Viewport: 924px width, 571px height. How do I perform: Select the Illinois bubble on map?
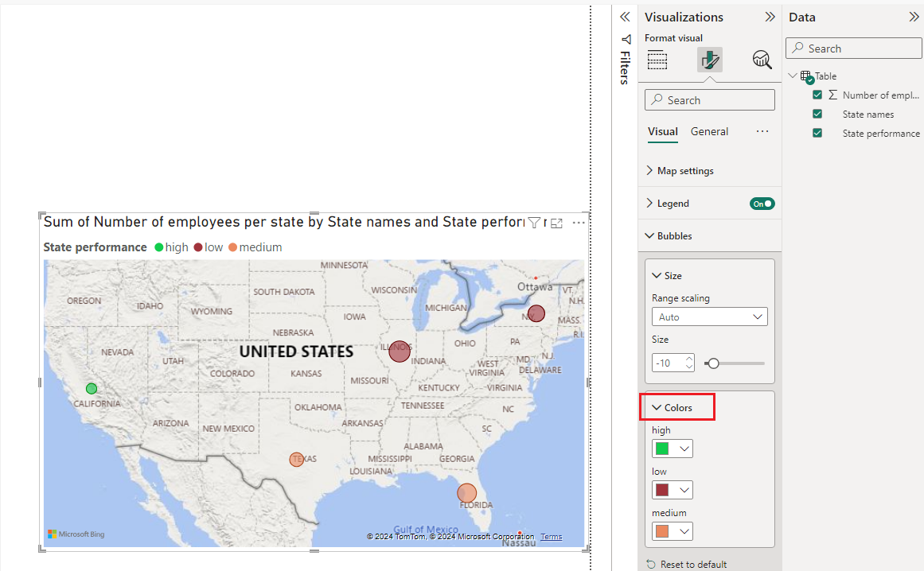[400, 352]
